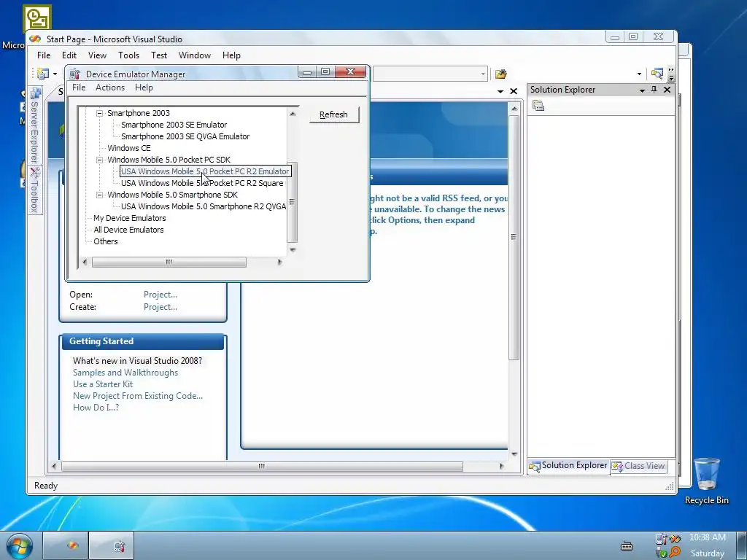The image size is (747, 560).
Task: Open the Use a Starter Kit link
Action: [103, 384]
